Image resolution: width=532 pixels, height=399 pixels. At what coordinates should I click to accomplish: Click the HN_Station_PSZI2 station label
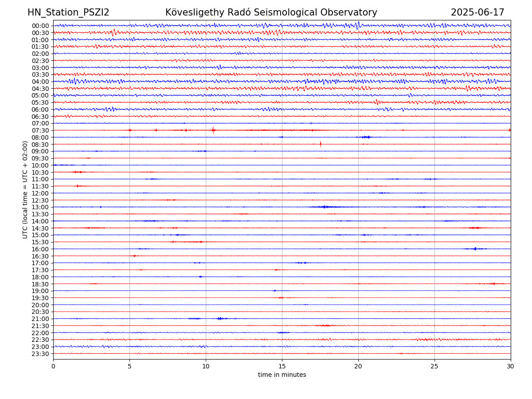[68, 13]
